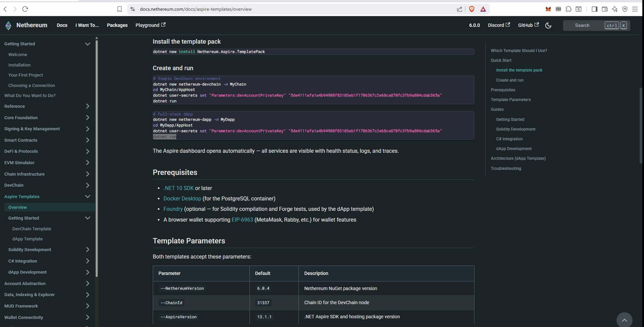Open the EIP-6963 link
Screen dimensions: 644x327
tap(242, 220)
